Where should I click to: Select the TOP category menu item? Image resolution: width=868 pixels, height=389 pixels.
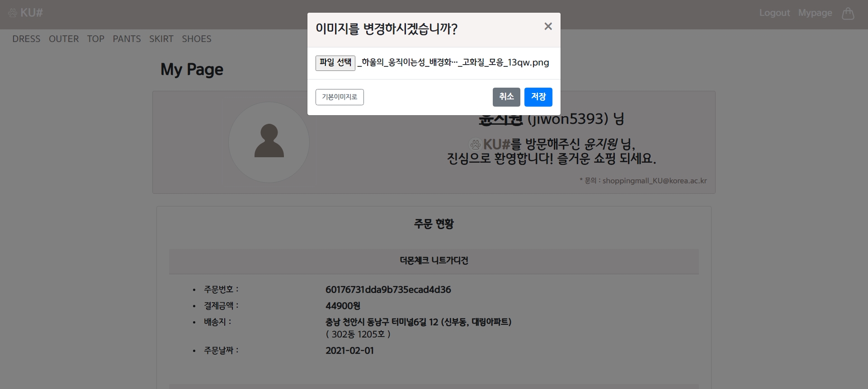96,39
